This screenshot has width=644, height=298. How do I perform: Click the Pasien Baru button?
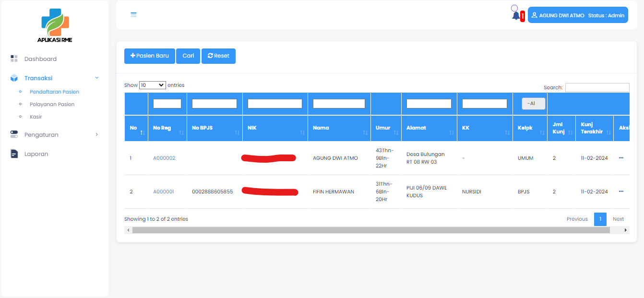pos(149,56)
